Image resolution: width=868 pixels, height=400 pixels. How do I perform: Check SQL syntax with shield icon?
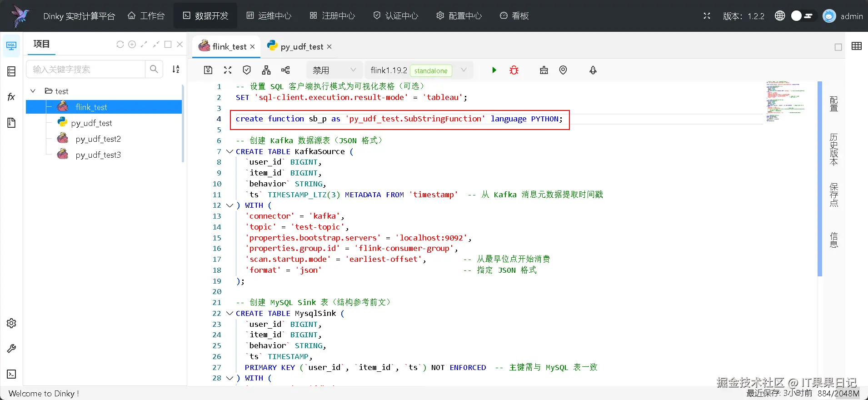(247, 70)
